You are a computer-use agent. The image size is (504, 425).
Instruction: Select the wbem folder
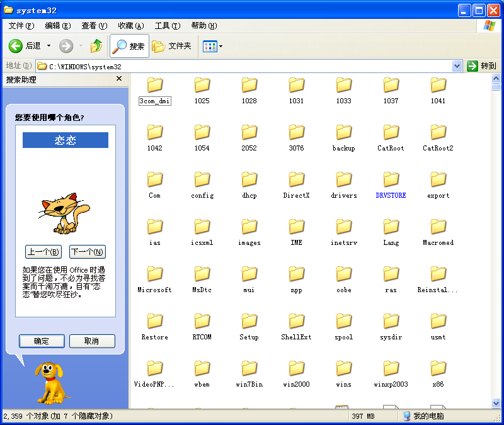tap(202, 375)
